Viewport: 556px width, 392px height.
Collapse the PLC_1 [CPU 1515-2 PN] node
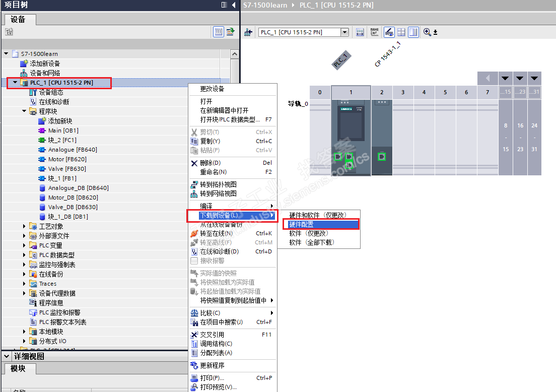tap(15, 82)
